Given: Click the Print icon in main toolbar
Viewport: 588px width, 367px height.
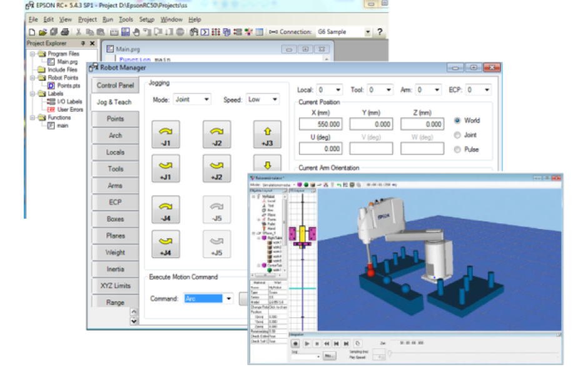Looking at the screenshot, I should pos(65,33).
